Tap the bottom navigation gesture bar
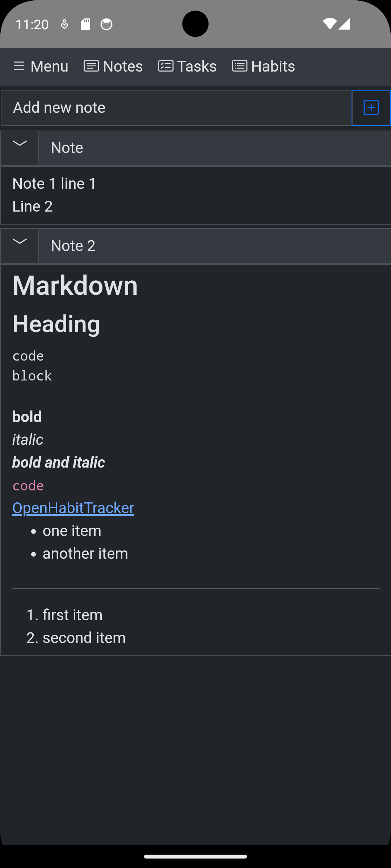Screen dimensions: 391x868 (x=195, y=856)
